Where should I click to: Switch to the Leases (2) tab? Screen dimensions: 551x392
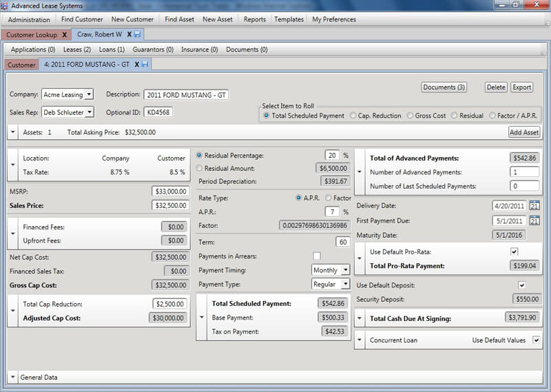76,50
